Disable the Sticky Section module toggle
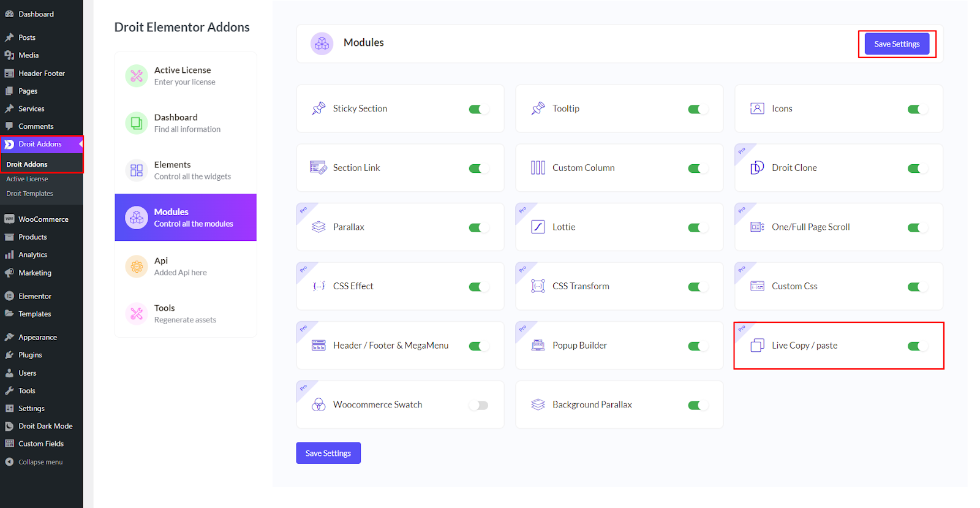Image resolution: width=980 pixels, height=508 pixels. [x=478, y=109]
